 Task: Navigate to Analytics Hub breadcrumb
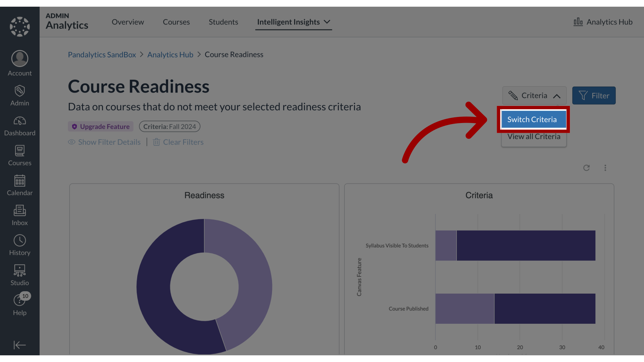tap(170, 54)
